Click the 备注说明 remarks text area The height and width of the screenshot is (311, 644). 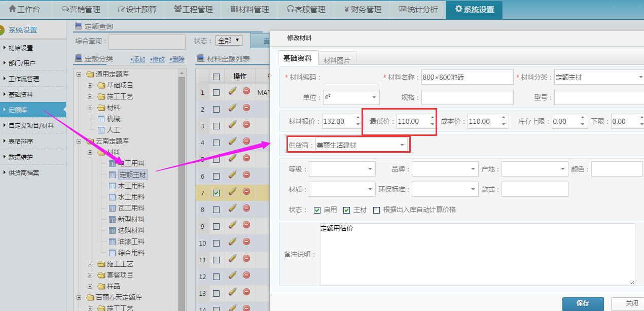coord(477,254)
